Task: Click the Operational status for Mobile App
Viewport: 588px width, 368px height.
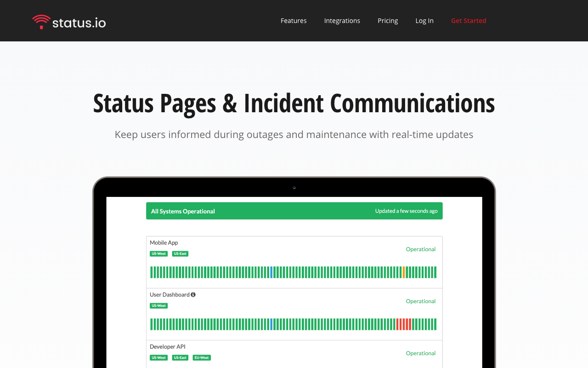Action: pyautogui.click(x=421, y=249)
